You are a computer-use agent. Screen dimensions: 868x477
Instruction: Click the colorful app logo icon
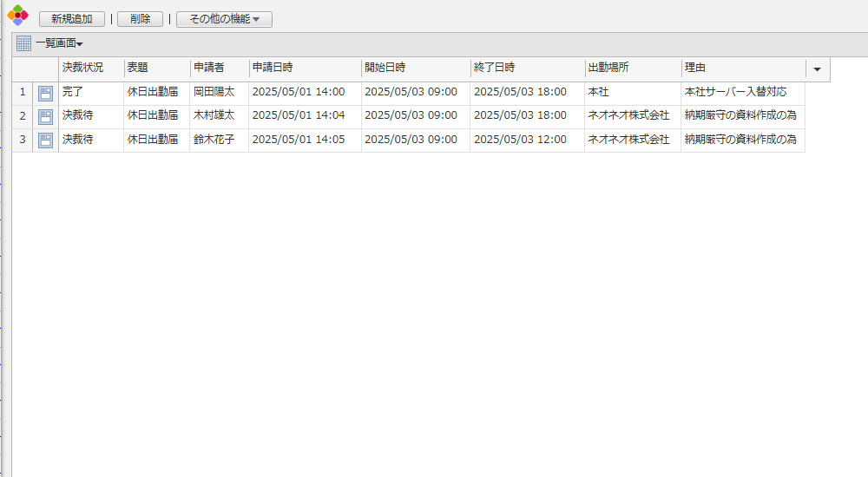click(18, 15)
